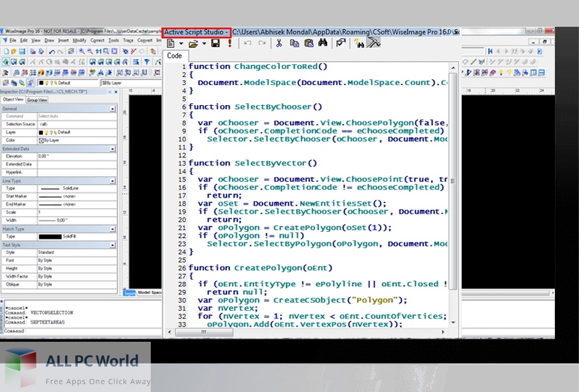Click New document icon in WiseImage toolbar
This screenshot has height=392, width=579.
6,52
